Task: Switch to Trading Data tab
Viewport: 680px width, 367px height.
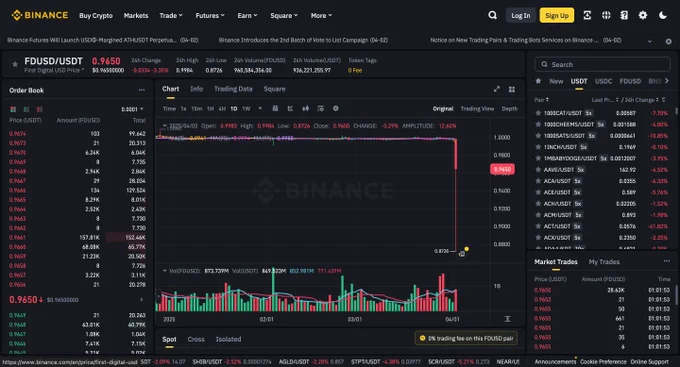Action: 233,89
